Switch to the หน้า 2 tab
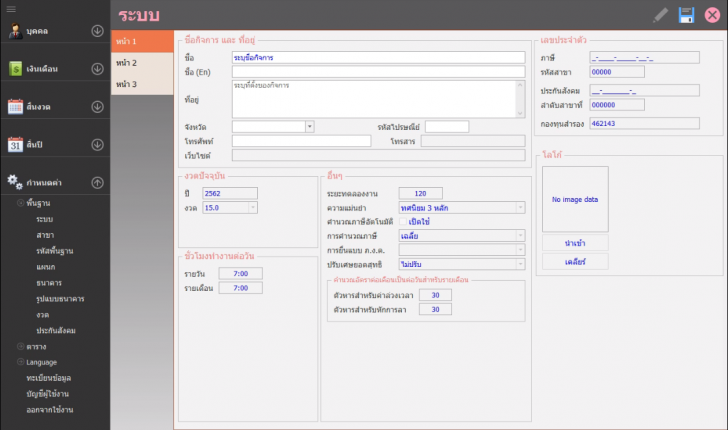 point(127,63)
